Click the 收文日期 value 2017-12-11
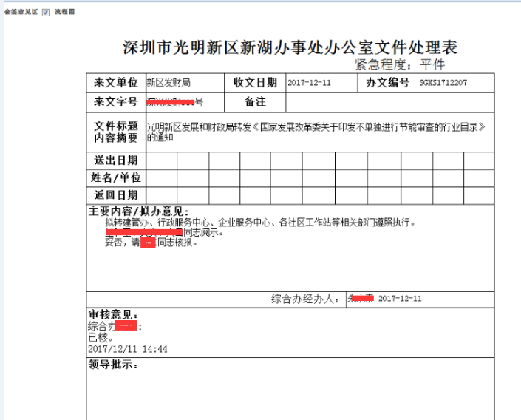521x420 pixels. pos(309,83)
